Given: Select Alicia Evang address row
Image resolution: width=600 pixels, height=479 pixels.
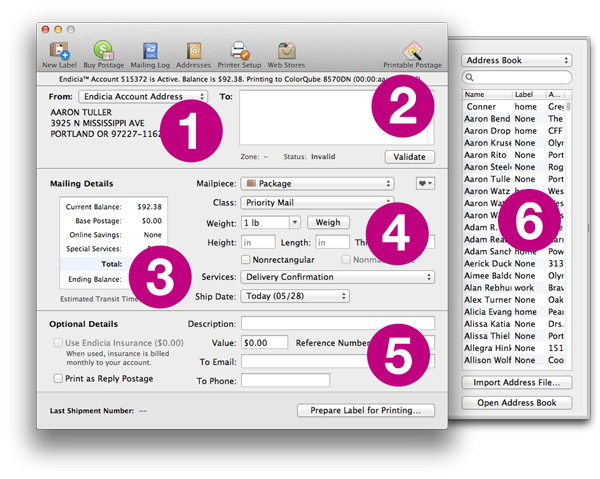Looking at the screenshot, I should [514, 312].
